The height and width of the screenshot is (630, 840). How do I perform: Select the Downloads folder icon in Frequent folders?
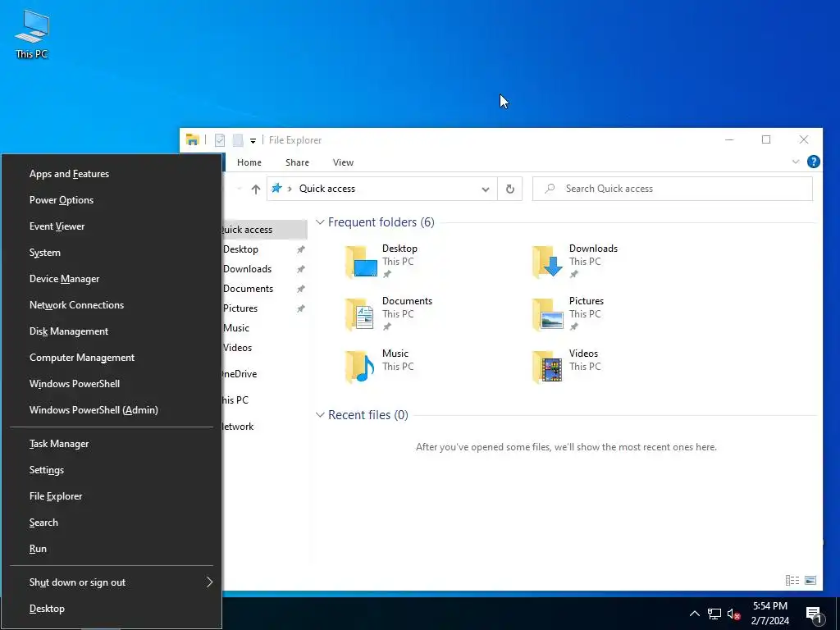point(547,262)
